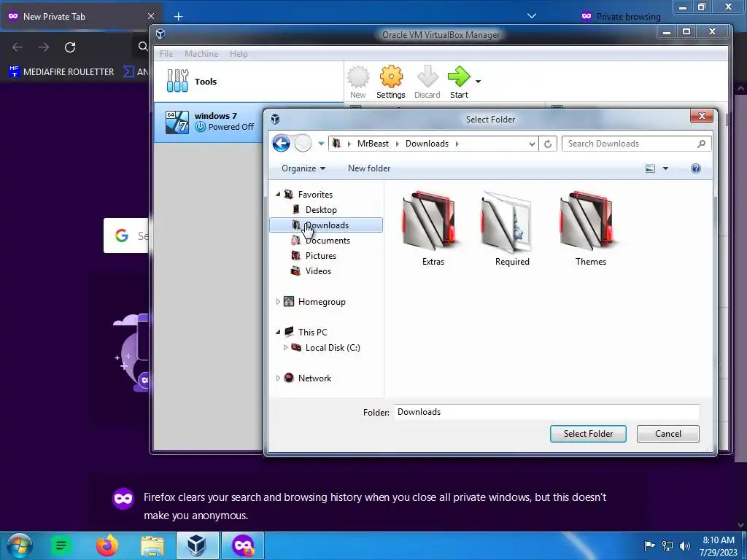Open the File menu in VirtualBox
This screenshot has width=747, height=560.
pos(166,54)
